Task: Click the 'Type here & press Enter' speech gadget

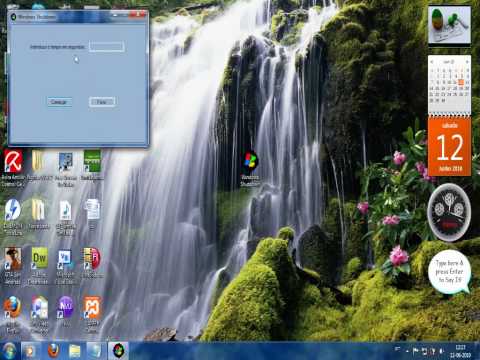Action: click(x=449, y=272)
